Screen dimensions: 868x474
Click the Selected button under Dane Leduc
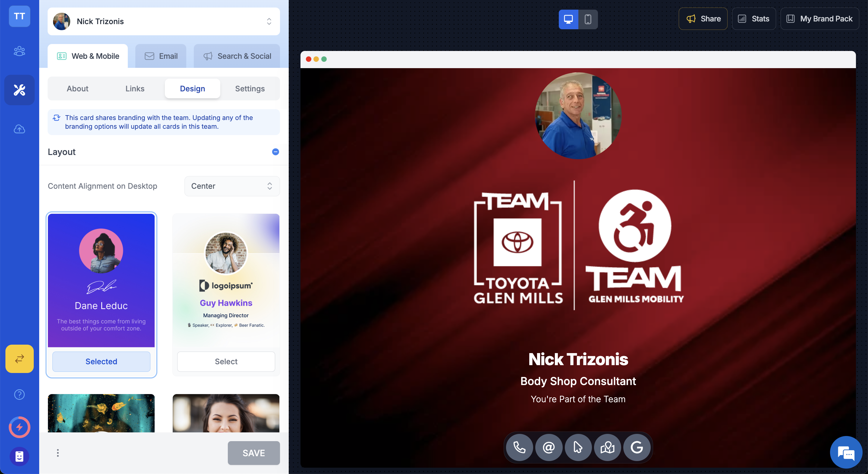(x=101, y=362)
